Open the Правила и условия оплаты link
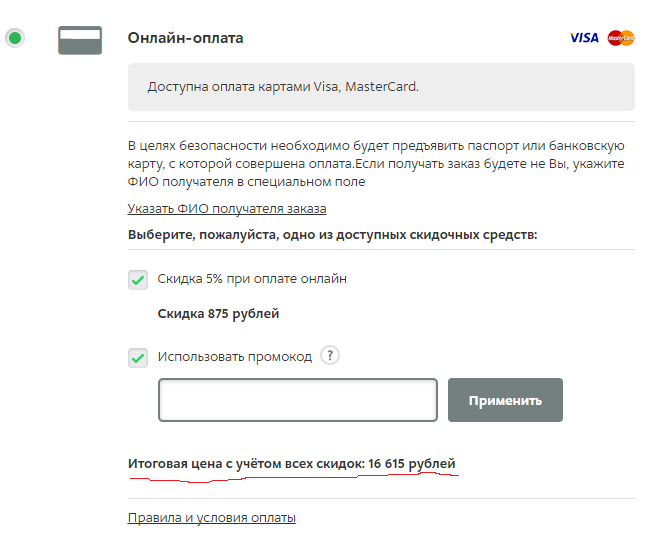Image resolution: width=646 pixels, height=550 pixels. click(212, 517)
